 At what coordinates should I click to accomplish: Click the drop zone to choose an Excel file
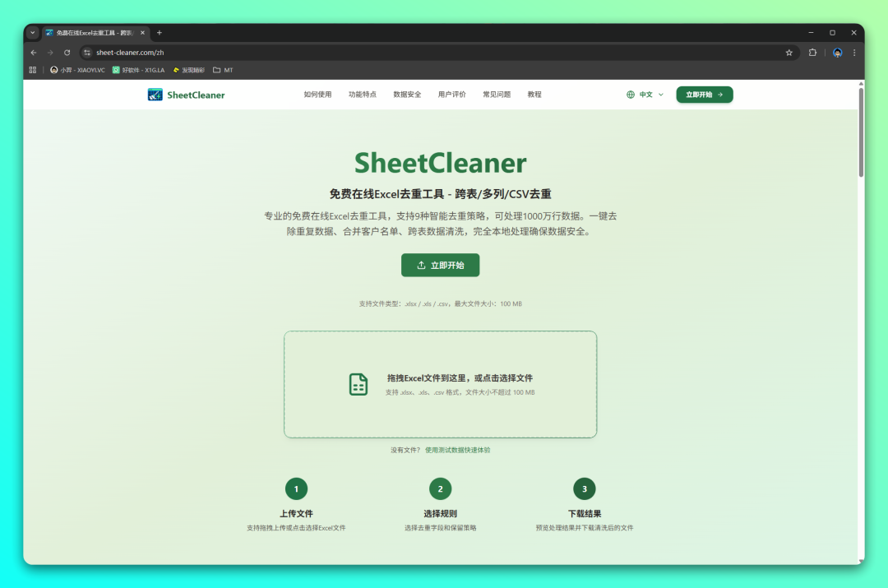440,384
